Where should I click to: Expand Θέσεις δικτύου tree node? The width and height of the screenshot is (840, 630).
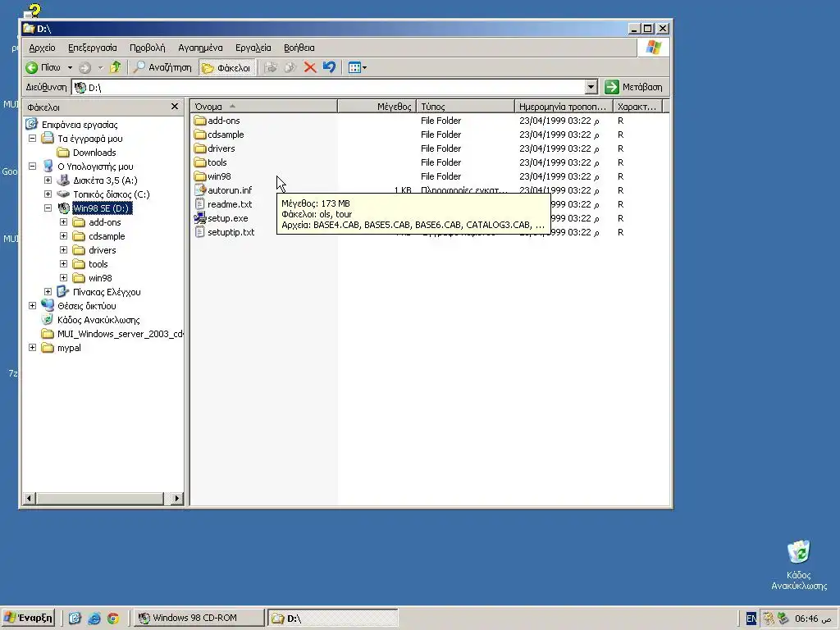coord(32,305)
